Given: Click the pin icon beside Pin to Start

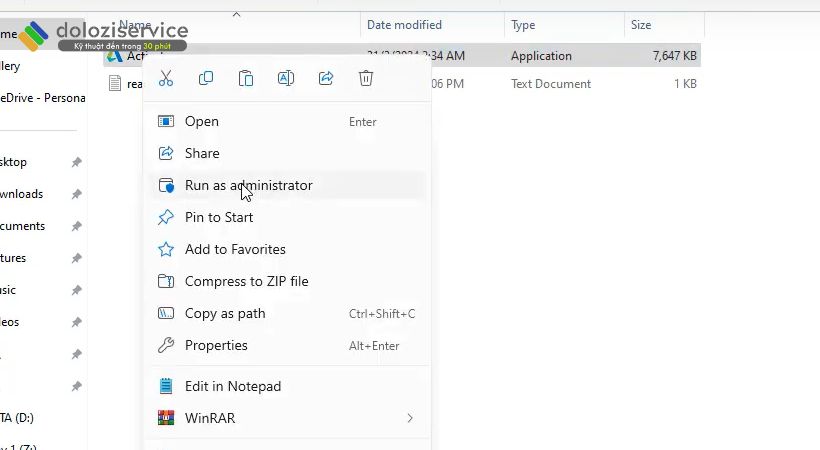Looking at the screenshot, I should (x=166, y=217).
